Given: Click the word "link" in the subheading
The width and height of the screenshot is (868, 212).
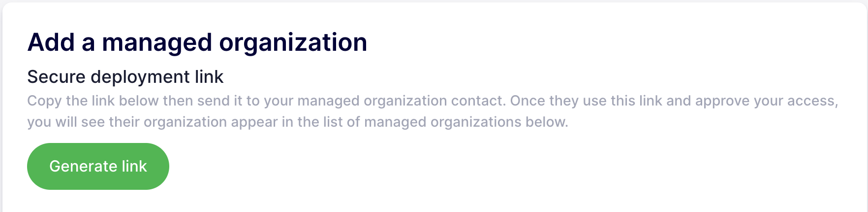Looking at the screenshot, I should [209, 77].
